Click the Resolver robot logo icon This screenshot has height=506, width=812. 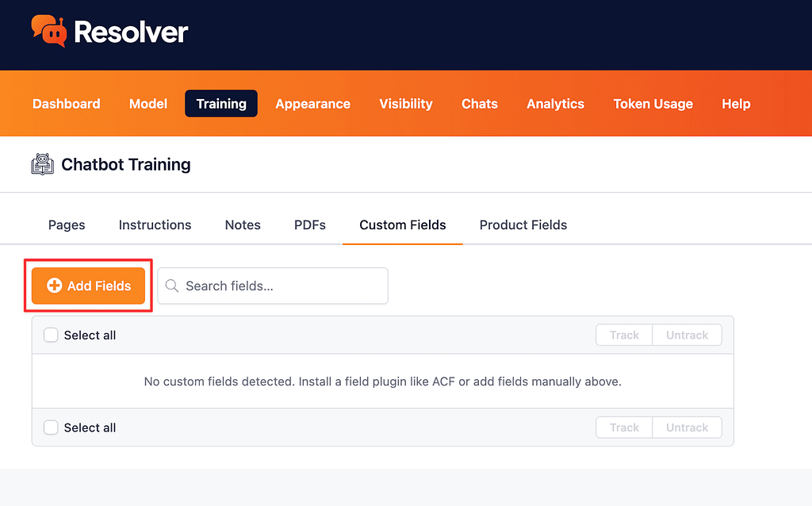(48, 31)
